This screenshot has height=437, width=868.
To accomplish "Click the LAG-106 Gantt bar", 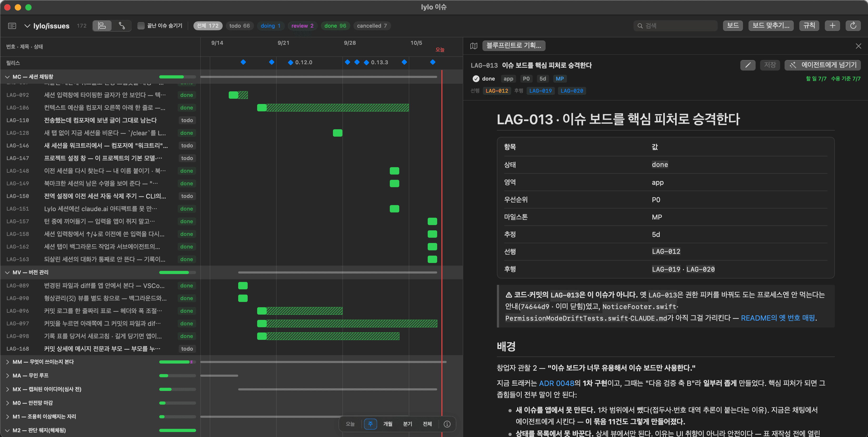I will (333, 108).
